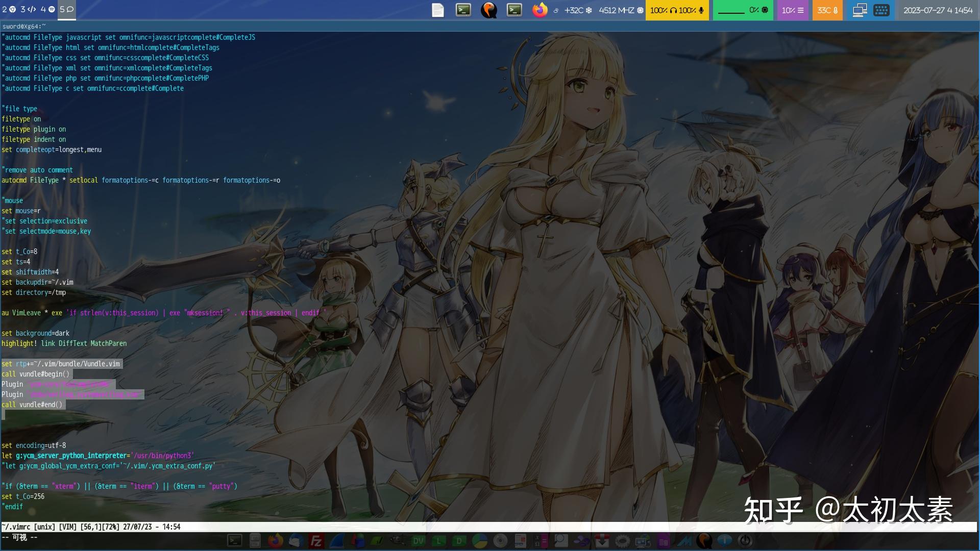Click the FileZilla icon in the dock
The height and width of the screenshot is (551, 980).
click(316, 541)
